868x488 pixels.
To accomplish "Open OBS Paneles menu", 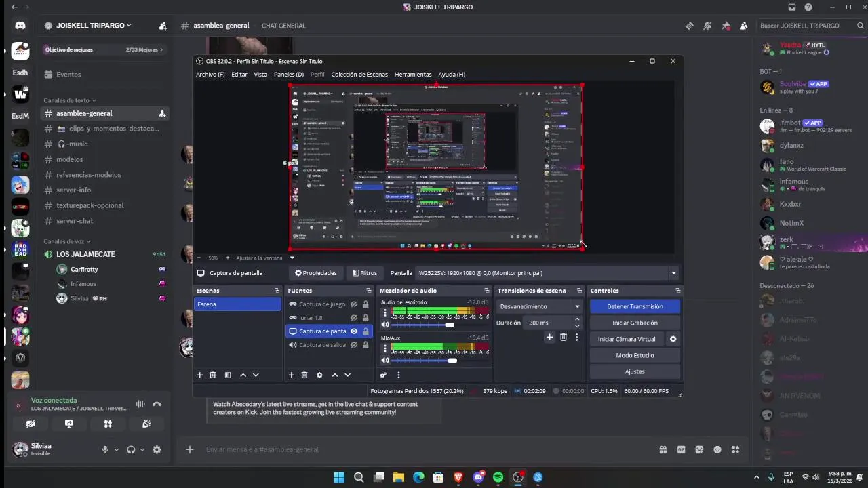I will [x=289, y=75].
